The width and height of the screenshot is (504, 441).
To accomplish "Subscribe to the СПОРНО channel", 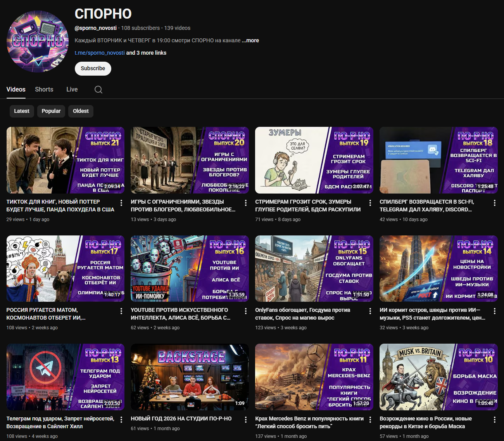I will [x=93, y=69].
